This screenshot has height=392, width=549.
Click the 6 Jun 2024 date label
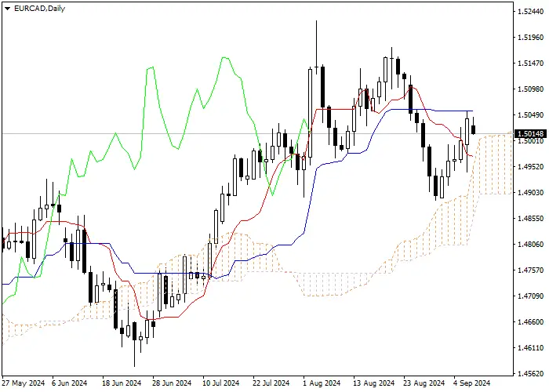coord(69,383)
